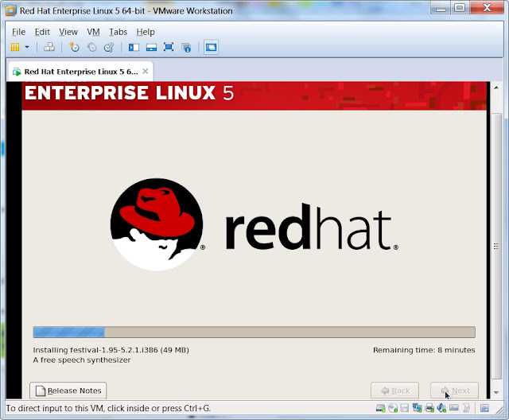Open the File menu
The image size is (509, 420).
[x=18, y=32]
